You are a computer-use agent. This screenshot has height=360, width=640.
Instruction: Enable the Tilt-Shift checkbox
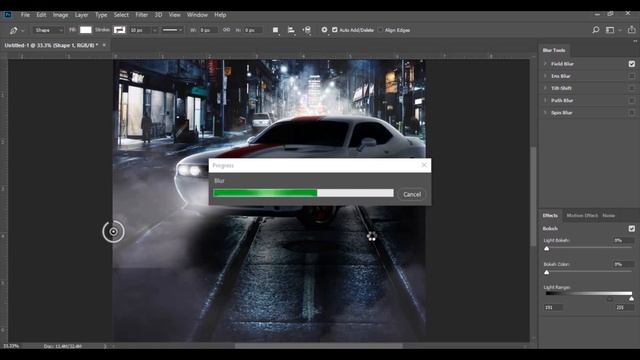[x=631, y=88]
